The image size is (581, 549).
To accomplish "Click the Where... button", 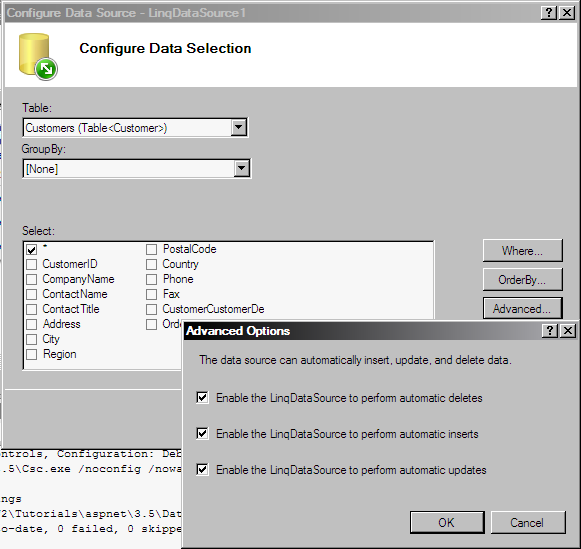I will point(522,250).
